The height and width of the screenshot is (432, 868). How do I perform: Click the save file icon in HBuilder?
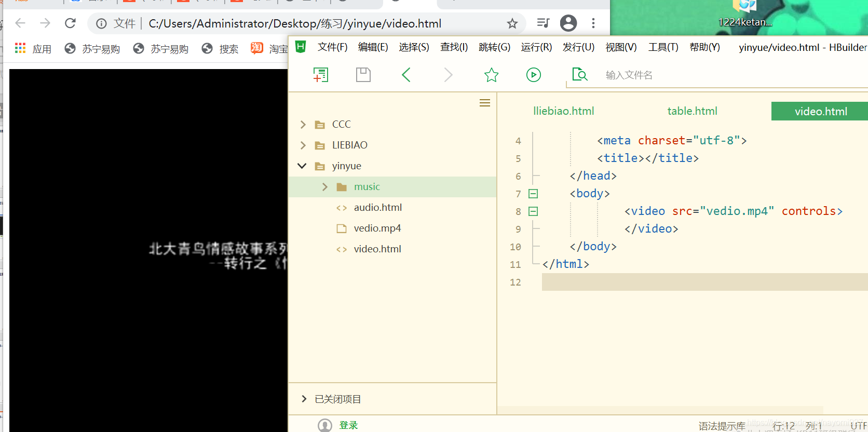[363, 75]
